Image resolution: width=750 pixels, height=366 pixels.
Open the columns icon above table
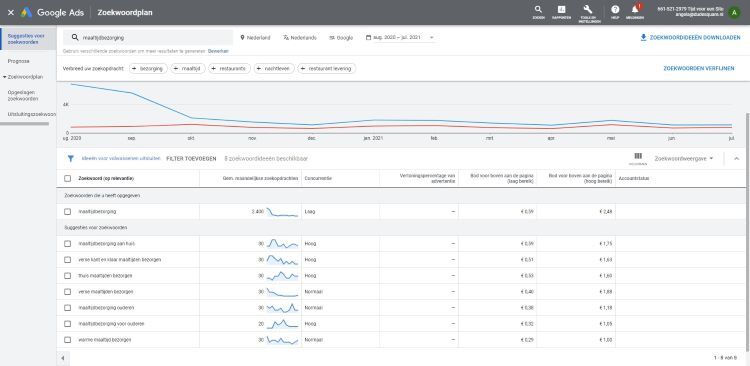tap(638, 156)
